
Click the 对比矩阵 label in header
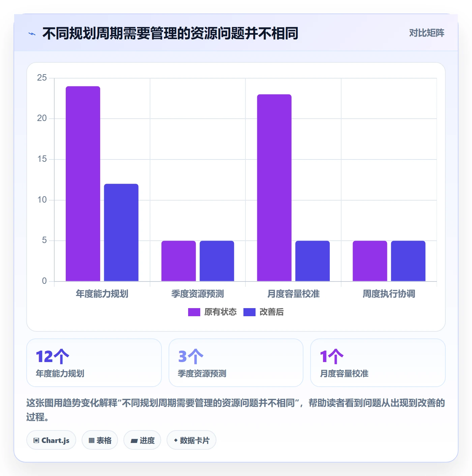point(426,33)
